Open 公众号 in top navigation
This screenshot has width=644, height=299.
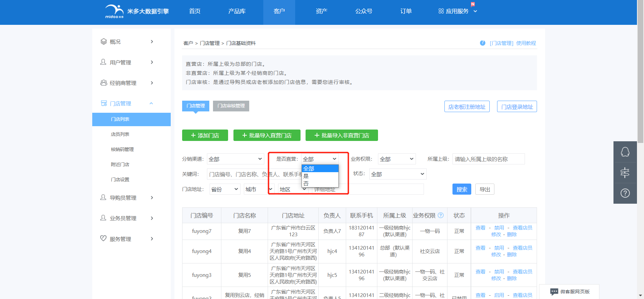tap(364, 11)
